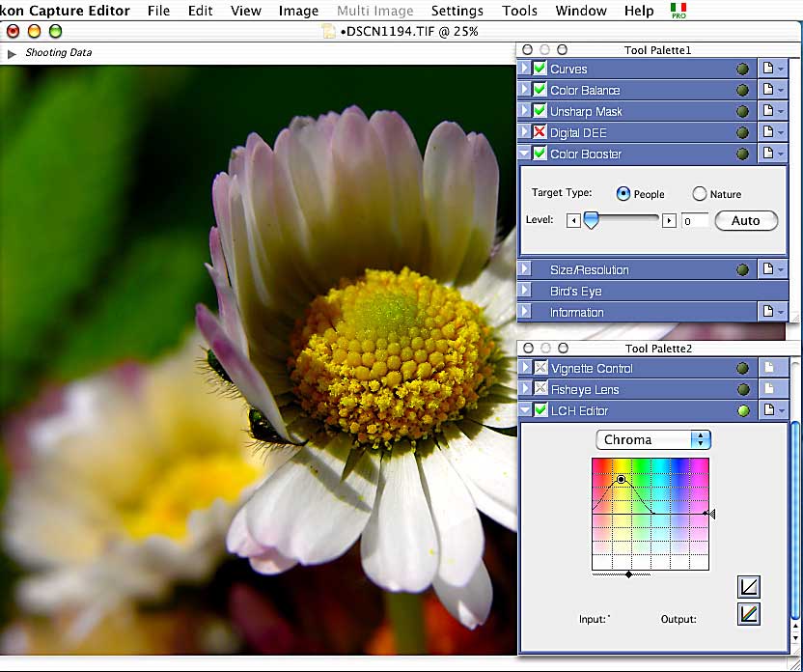Open the Unsharp Mask settings page icon menu
Screen dimensions: 803x672
[x=772, y=112]
